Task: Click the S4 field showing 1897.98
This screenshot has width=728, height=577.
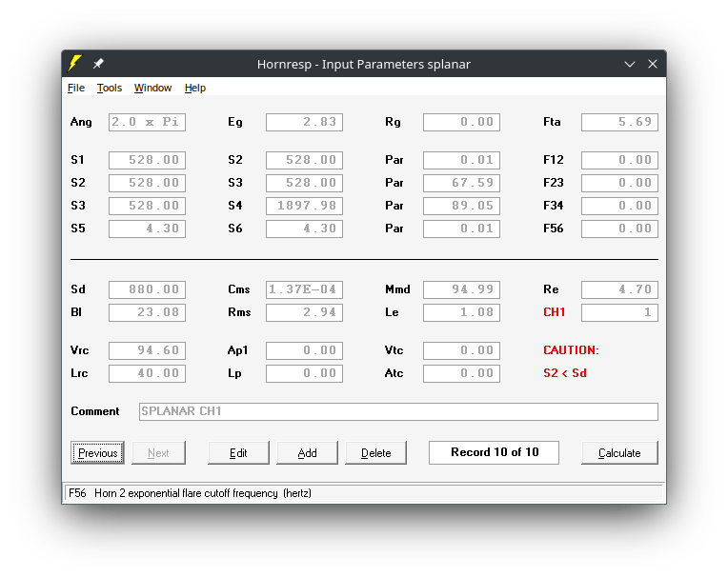Action: point(304,206)
